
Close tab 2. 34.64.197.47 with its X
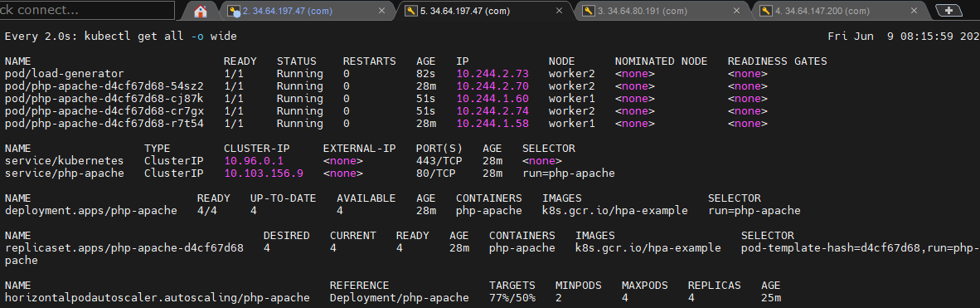382,11
